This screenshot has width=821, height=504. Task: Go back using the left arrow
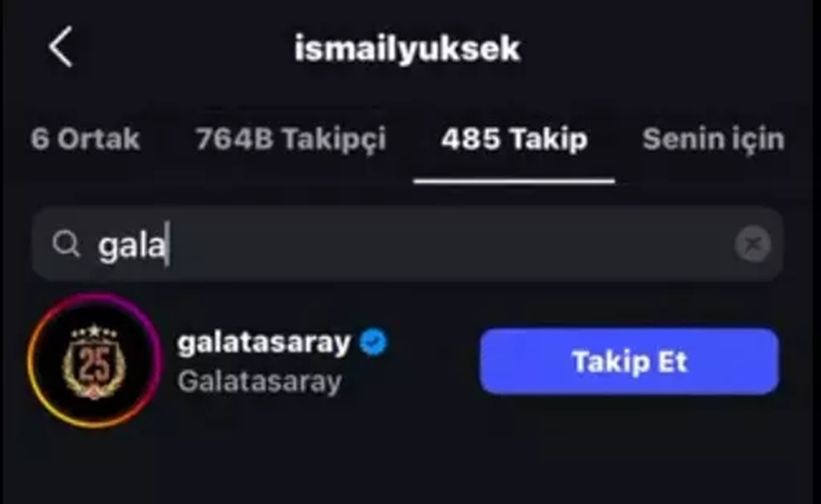[61, 47]
